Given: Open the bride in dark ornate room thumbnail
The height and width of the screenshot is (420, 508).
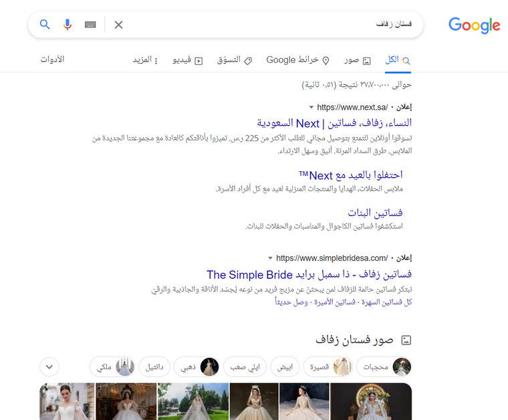Looking at the screenshot, I should click(x=126, y=401).
